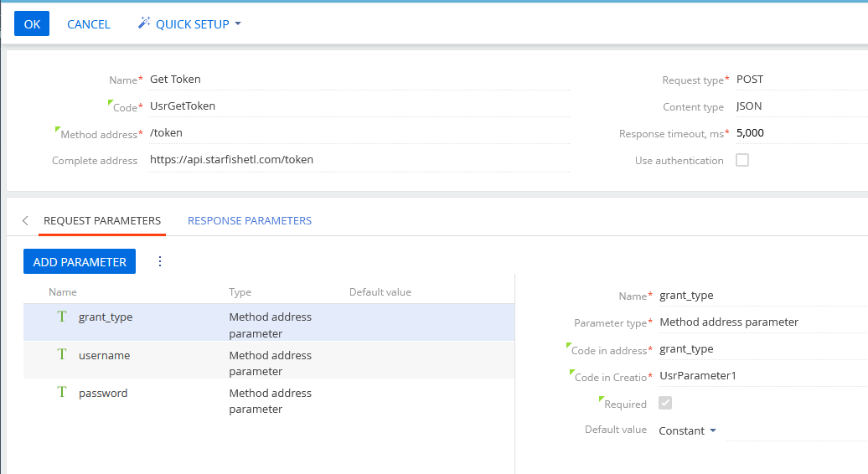
Task: Toggle the Use authentication checkbox
Action: point(742,161)
